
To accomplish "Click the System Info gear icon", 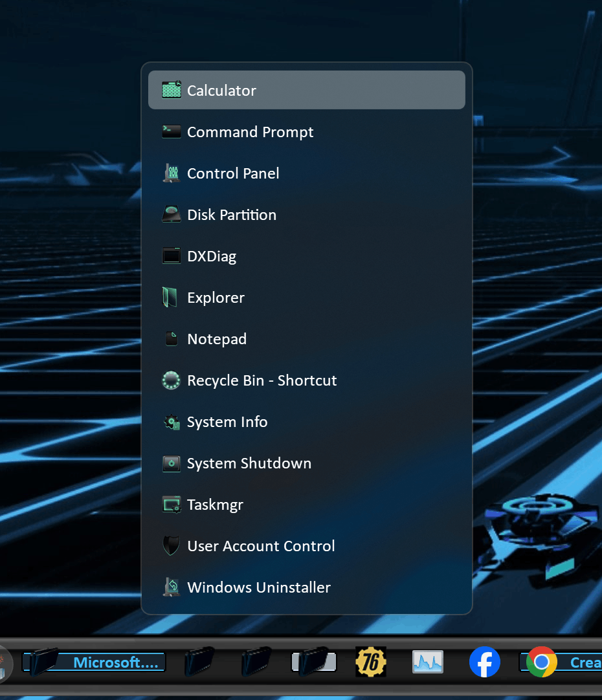I will (x=172, y=422).
